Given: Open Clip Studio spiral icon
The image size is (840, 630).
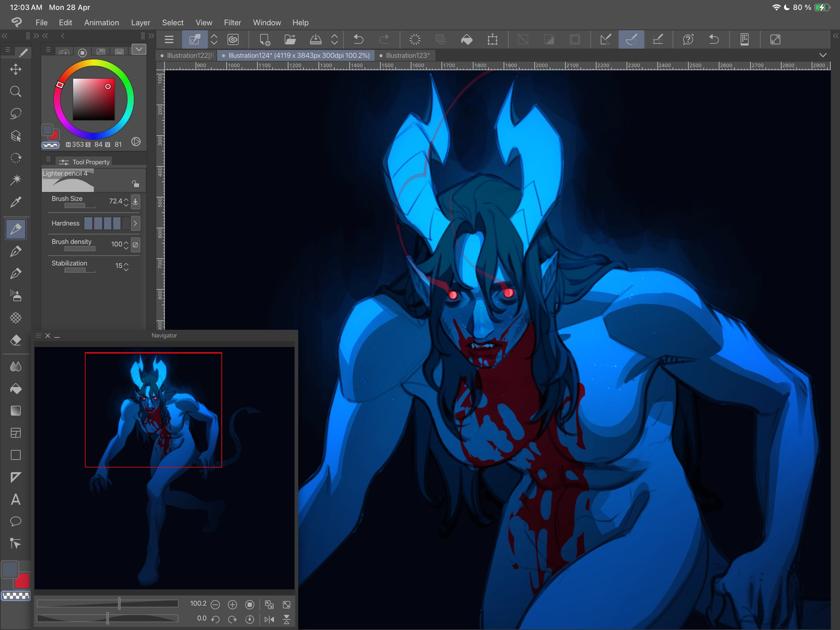Looking at the screenshot, I should (233, 40).
